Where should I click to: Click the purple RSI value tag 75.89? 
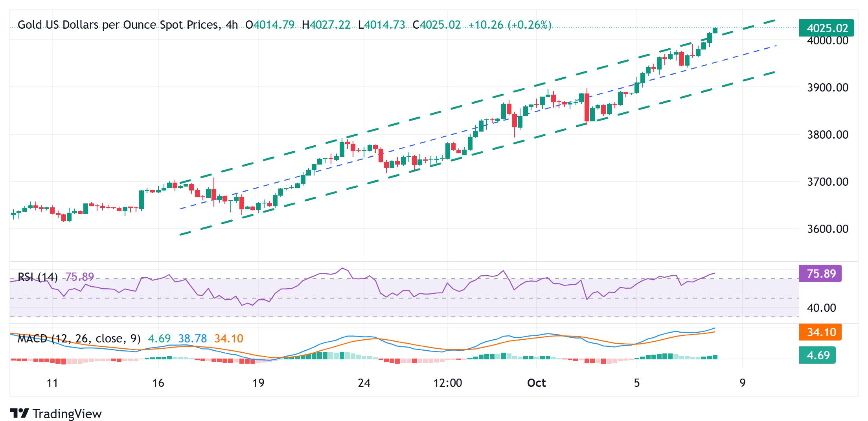coord(821,273)
